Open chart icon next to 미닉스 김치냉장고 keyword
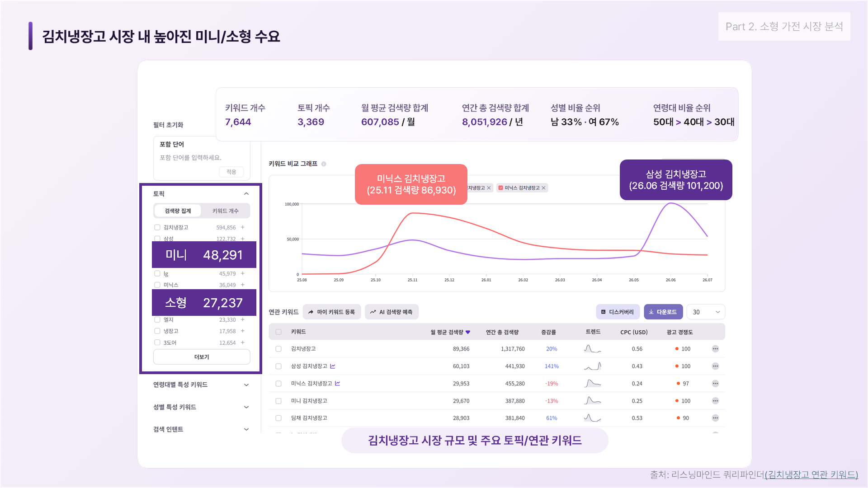 tap(338, 383)
